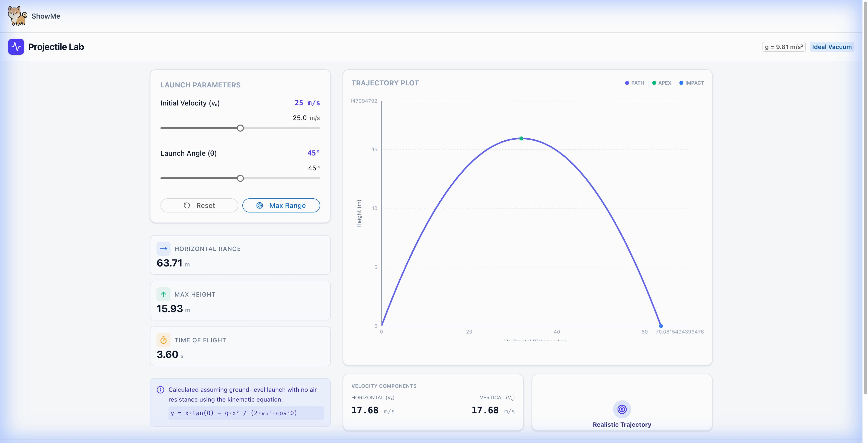Click the blue impact point on the plot
This screenshot has height=443, width=868.
coord(661,326)
